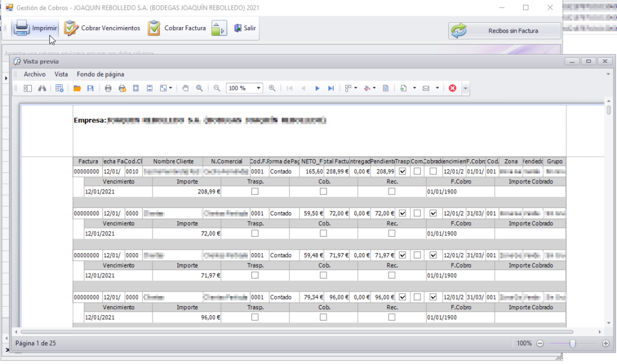Open the grid customize options icon

tap(60, 89)
